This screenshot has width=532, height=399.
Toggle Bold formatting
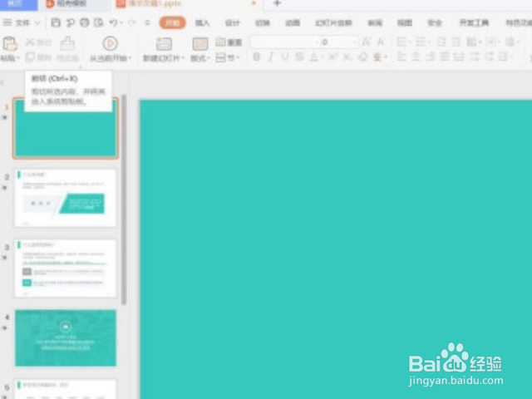click(x=257, y=57)
